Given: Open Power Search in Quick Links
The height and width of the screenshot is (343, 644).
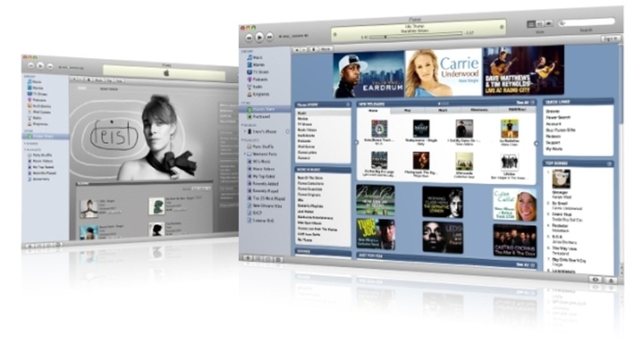Looking at the screenshot, I should (558, 117).
